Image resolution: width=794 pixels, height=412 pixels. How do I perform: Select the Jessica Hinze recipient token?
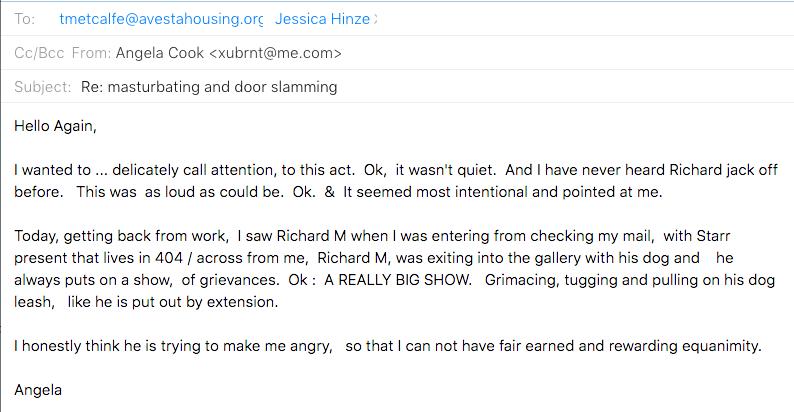(x=322, y=19)
